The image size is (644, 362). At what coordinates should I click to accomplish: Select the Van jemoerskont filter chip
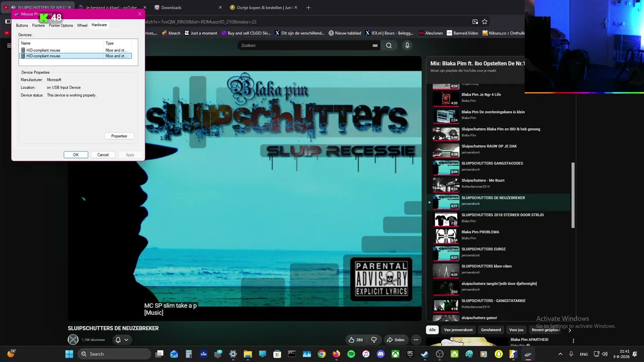click(458, 330)
